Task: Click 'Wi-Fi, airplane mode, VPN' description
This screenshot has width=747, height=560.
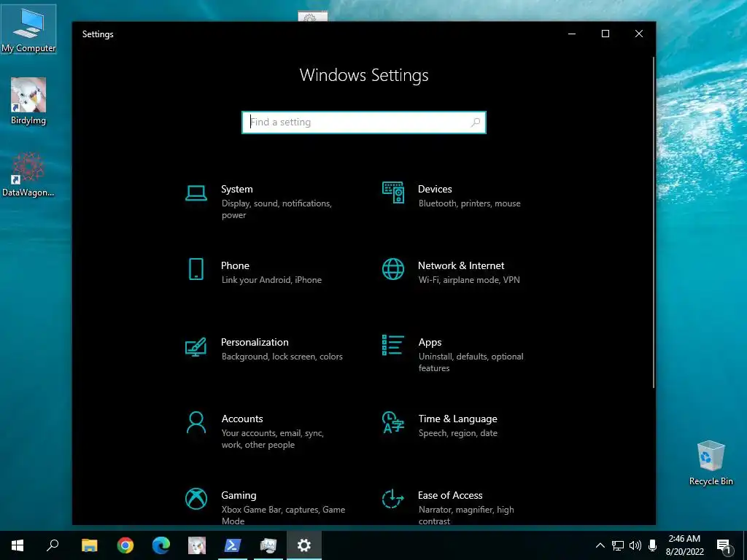Action: [x=469, y=280]
